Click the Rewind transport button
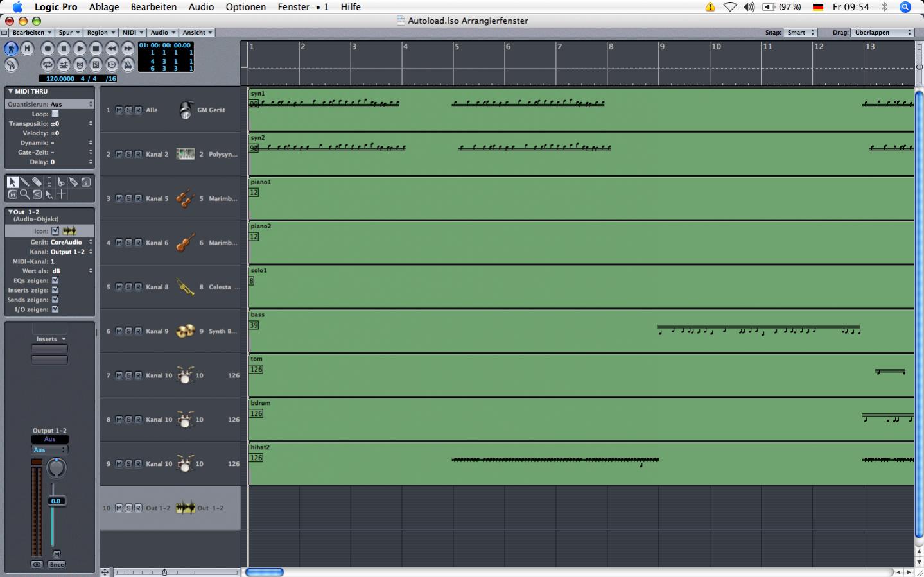Screen dimensions: 924x577 tap(112, 48)
